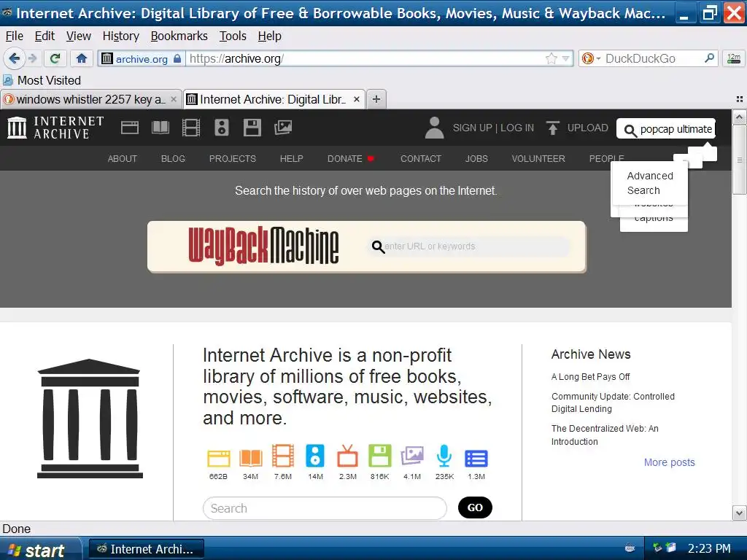Open the Internet Archive logo in header

[55, 128]
